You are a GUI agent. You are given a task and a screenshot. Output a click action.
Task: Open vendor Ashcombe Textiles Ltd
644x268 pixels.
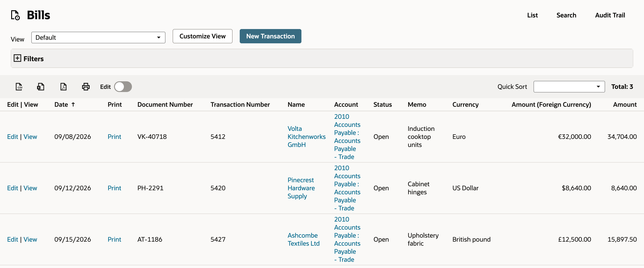(x=303, y=239)
